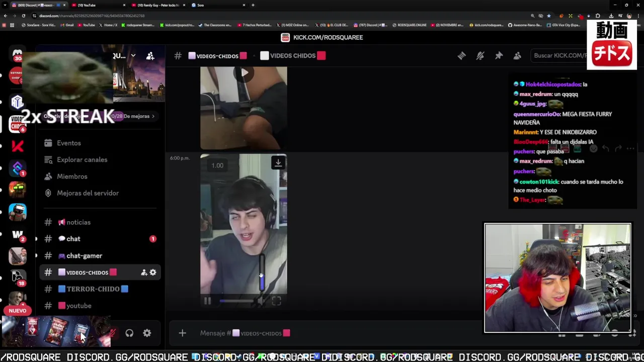This screenshot has height=362, width=644.
Task: Play the upper video attachment
Action: [x=244, y=73]
